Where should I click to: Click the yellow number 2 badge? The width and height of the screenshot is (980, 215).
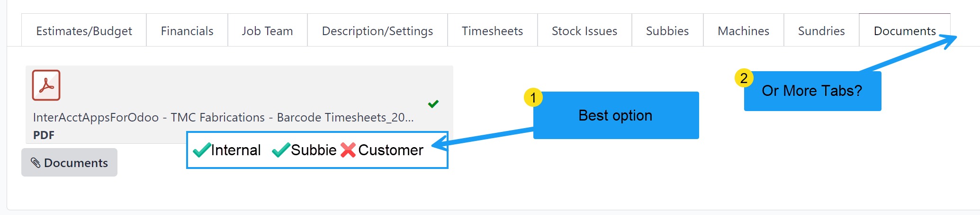point(744,78)
